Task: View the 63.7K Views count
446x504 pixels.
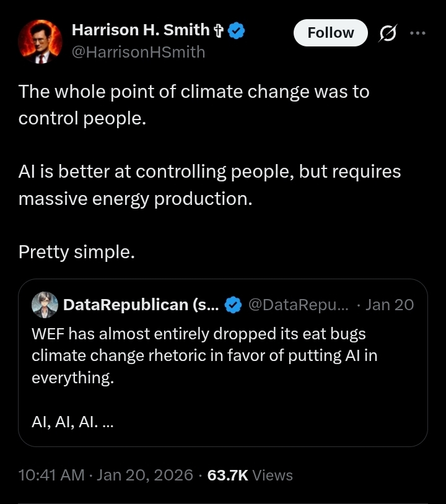Action: [250, 475]
